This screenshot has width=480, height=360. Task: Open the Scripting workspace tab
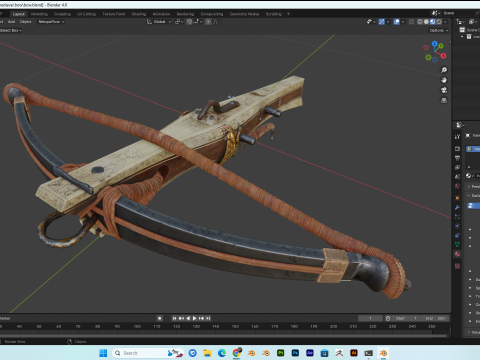tap(274, 14)
